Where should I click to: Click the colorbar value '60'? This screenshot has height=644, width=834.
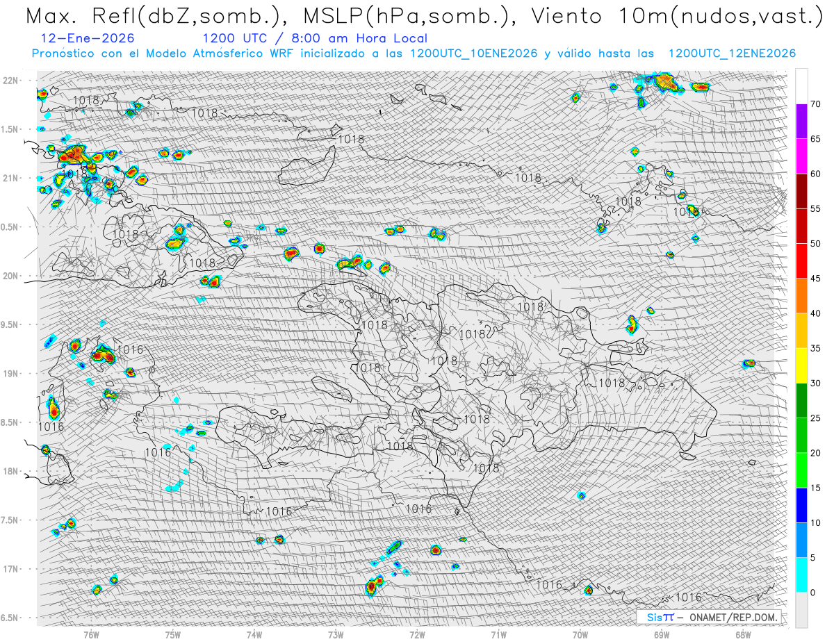[815, 174]
